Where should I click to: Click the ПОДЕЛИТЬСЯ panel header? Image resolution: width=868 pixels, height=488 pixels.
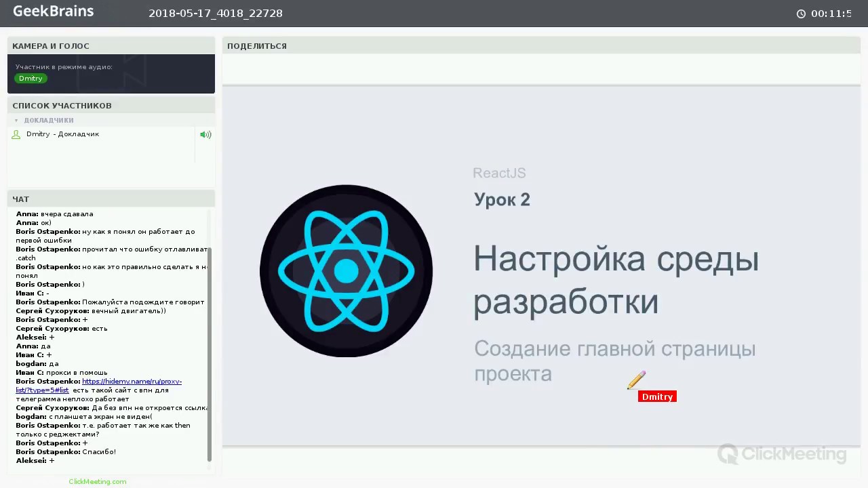(541, 46)
